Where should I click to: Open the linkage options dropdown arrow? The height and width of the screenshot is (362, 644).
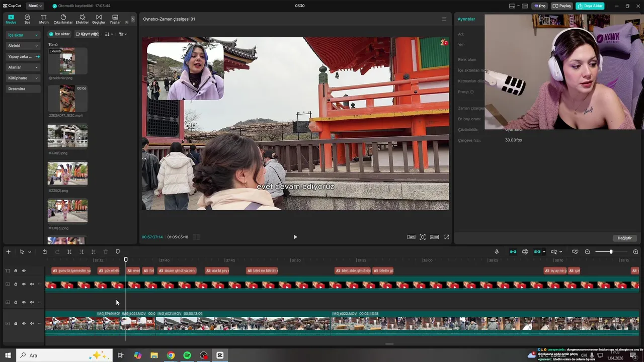tap(544, 252)
